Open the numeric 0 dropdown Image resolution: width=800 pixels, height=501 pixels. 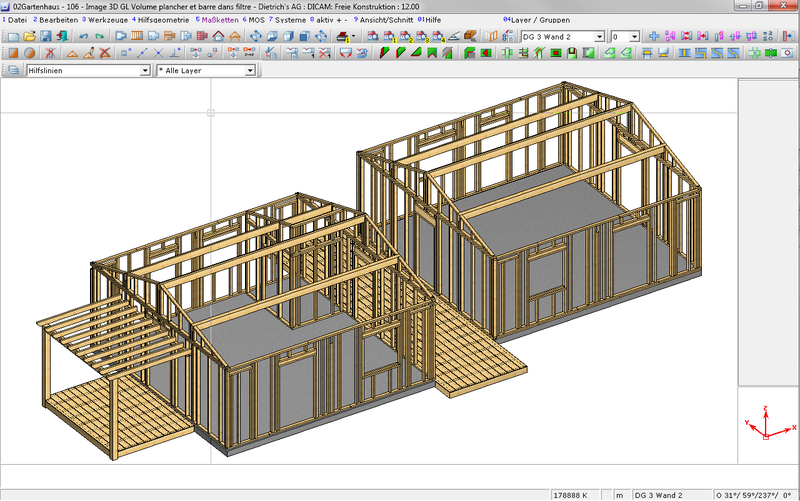coord(635,36)
